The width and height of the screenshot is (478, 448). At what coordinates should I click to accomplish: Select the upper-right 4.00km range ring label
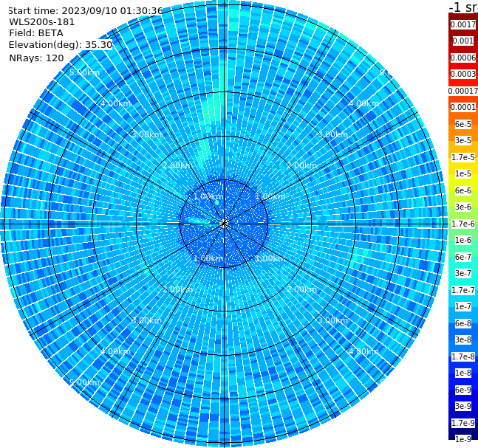(363, 103)
